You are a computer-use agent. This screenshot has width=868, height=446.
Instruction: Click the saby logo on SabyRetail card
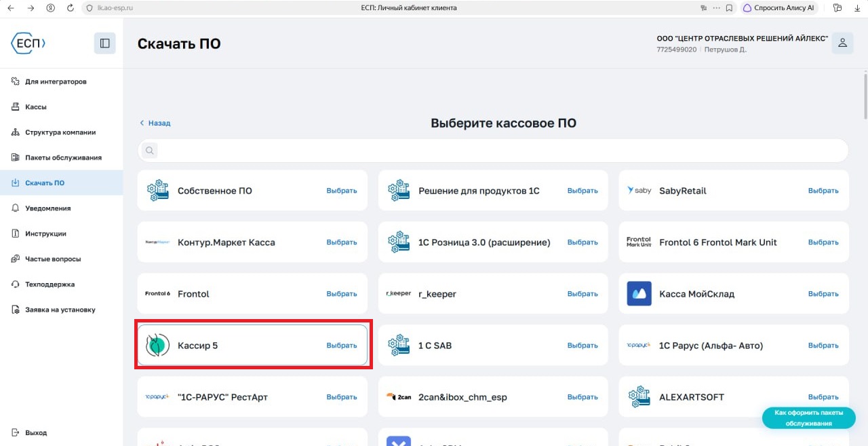pos(639,191)
